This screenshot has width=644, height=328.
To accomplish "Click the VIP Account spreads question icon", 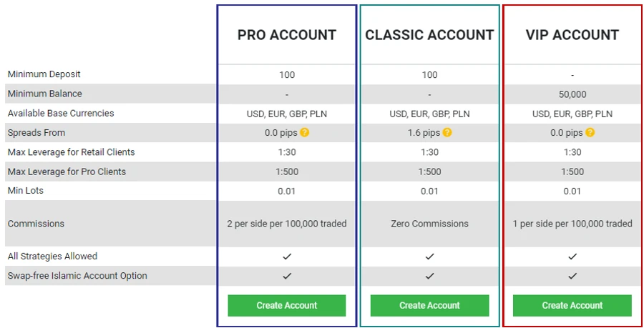I will (590, 132).
